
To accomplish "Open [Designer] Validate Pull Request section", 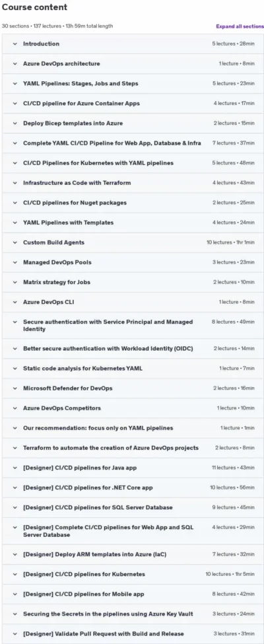I will click(x=104, y=633).
